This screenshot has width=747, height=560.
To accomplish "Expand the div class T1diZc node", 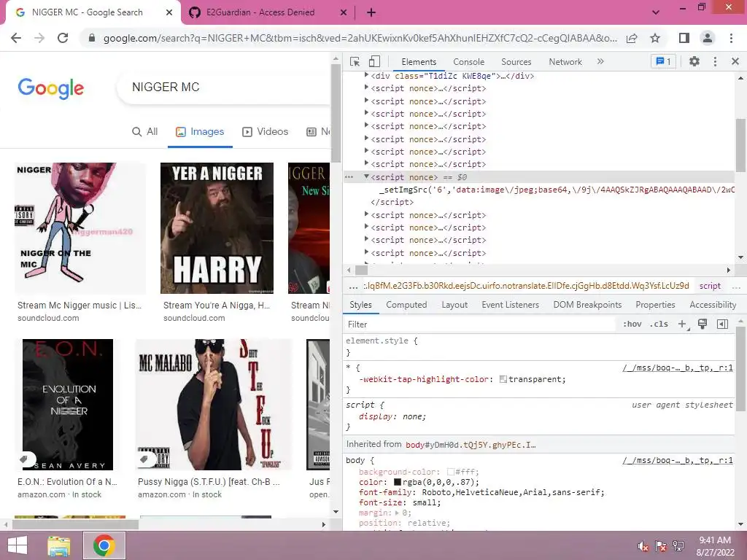I will [366, 75].
